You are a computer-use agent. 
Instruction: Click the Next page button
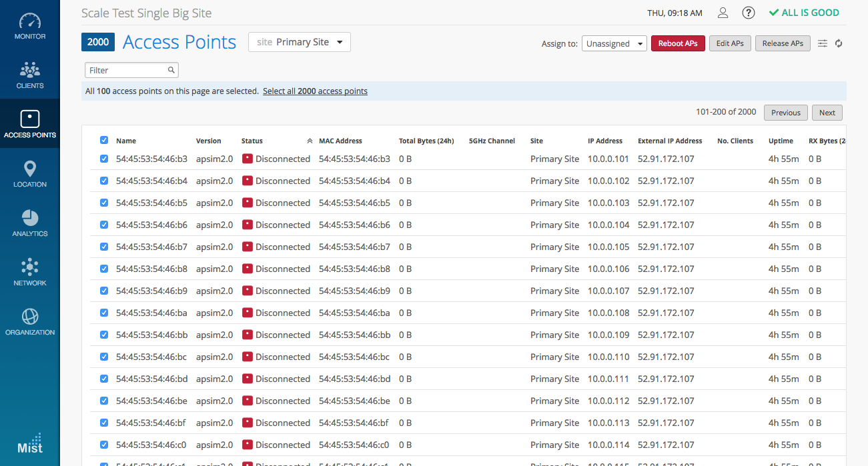(x=827, y=113)
